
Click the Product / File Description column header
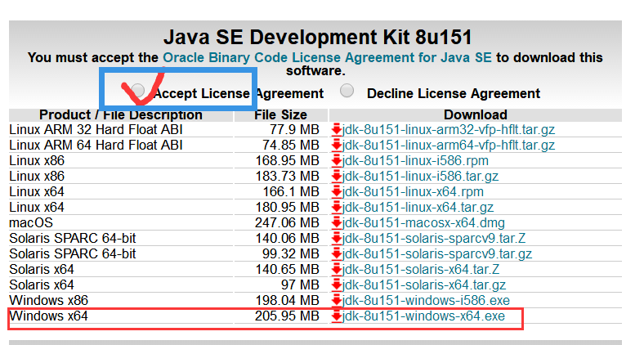pos(121,114)
